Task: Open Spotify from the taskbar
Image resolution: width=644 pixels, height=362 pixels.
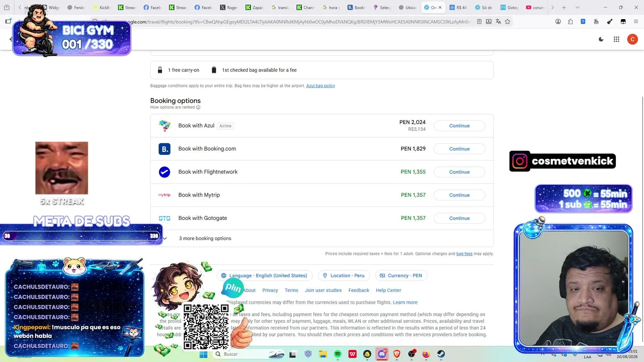Action: click(338, 354)
